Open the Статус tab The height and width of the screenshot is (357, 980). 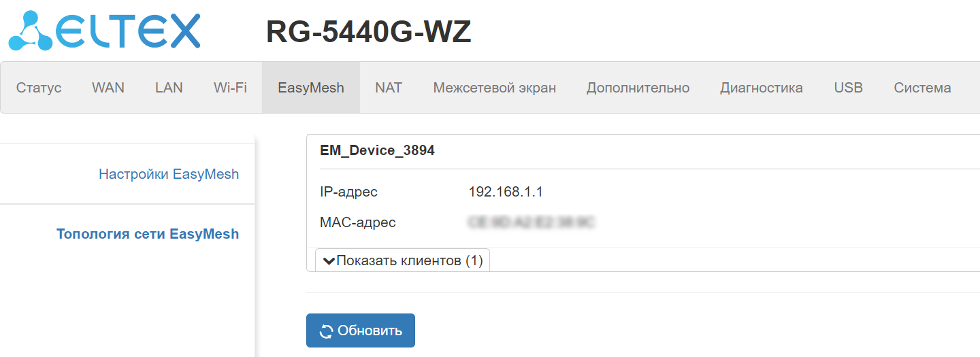pyautogui.click(x=39, y=88)
